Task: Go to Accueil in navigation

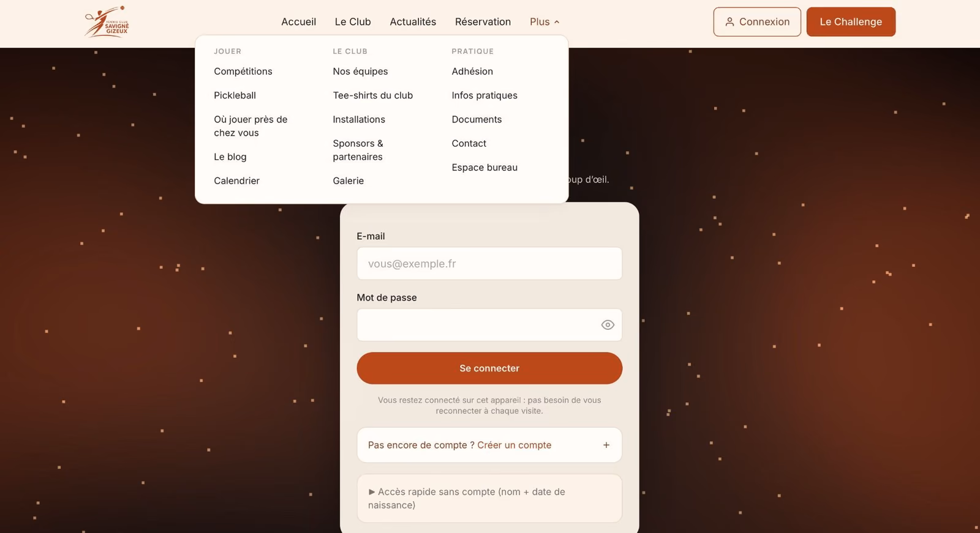Action: pyautogui.click(x=299, y=22)
